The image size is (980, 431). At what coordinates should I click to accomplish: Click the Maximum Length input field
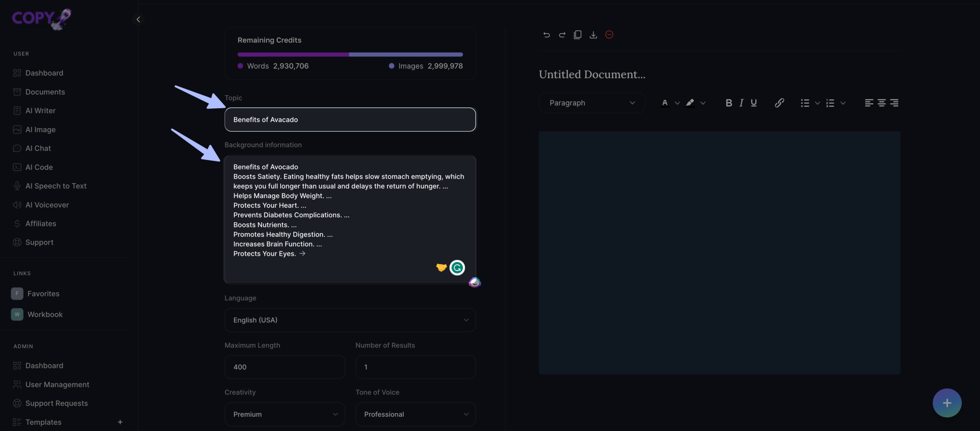coord(284,367)
